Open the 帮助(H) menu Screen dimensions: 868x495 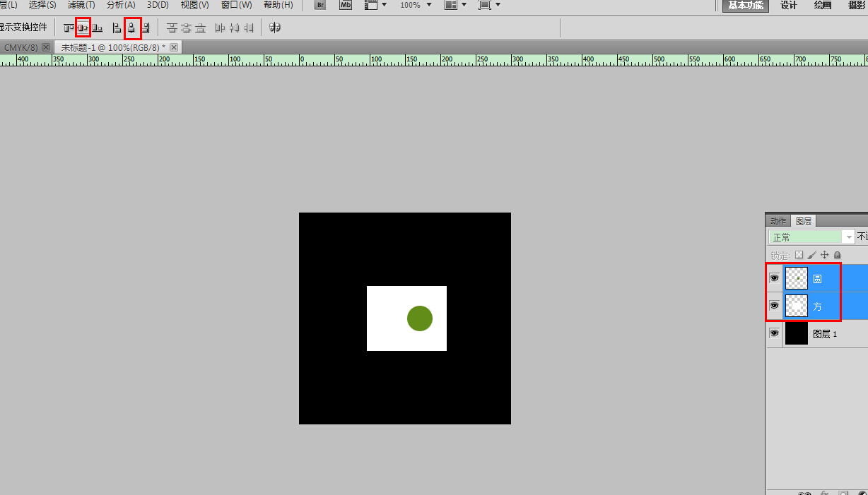(x=278, y=5)
